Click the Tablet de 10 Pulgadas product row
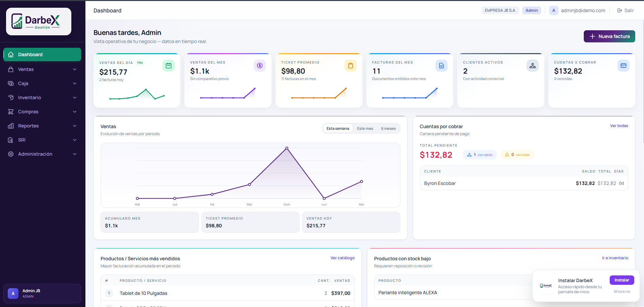 [x=227, y=293]
